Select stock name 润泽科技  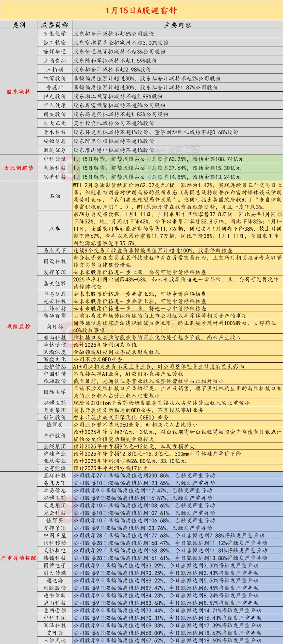point(55,625)
